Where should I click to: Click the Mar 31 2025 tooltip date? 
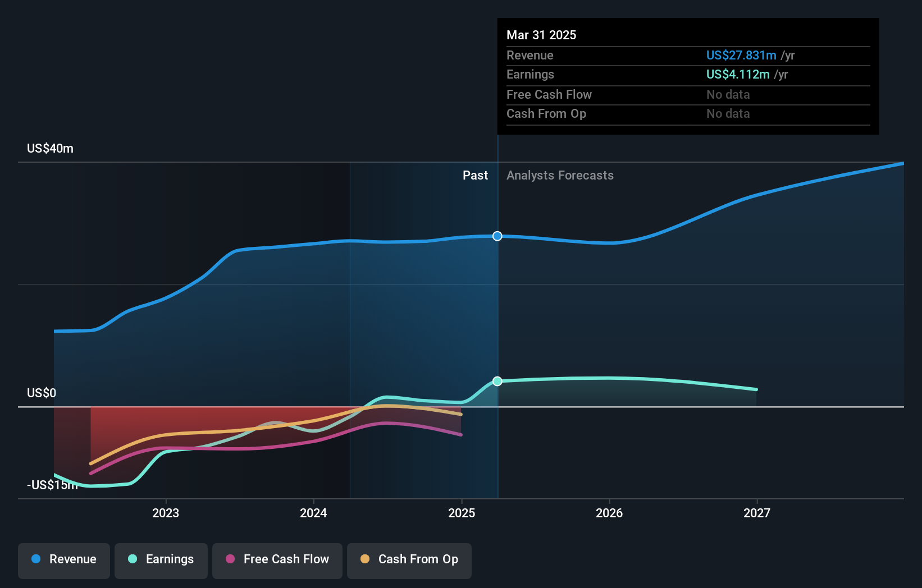(x=541, y=35)
